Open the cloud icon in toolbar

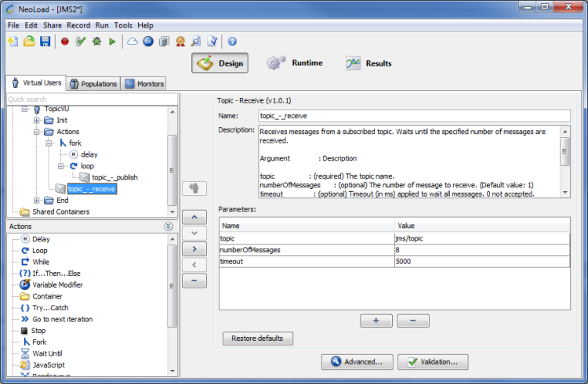[x=132, y=41]
